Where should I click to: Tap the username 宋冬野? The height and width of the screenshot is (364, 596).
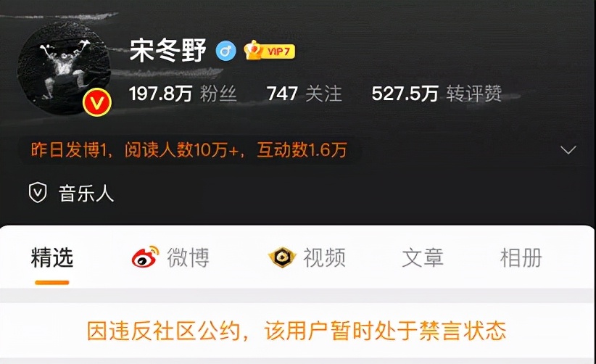point(168,51)
